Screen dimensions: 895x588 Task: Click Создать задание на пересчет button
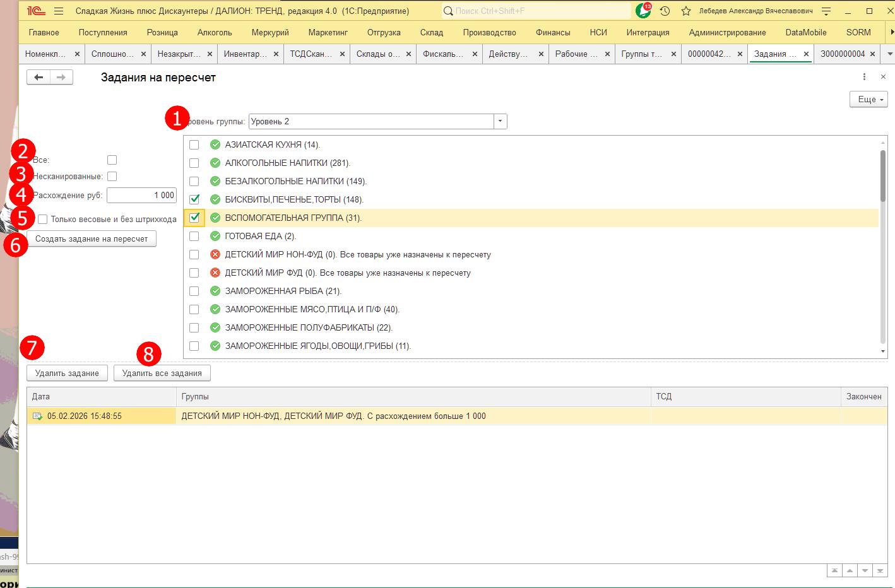(92, 239)
